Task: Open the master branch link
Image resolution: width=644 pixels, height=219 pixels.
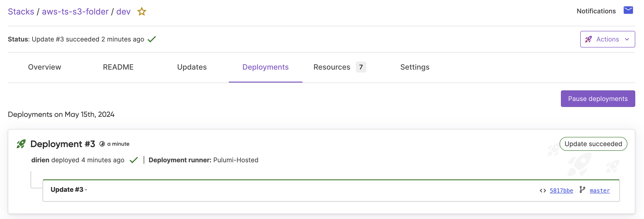Action: [x=600, y=190]
